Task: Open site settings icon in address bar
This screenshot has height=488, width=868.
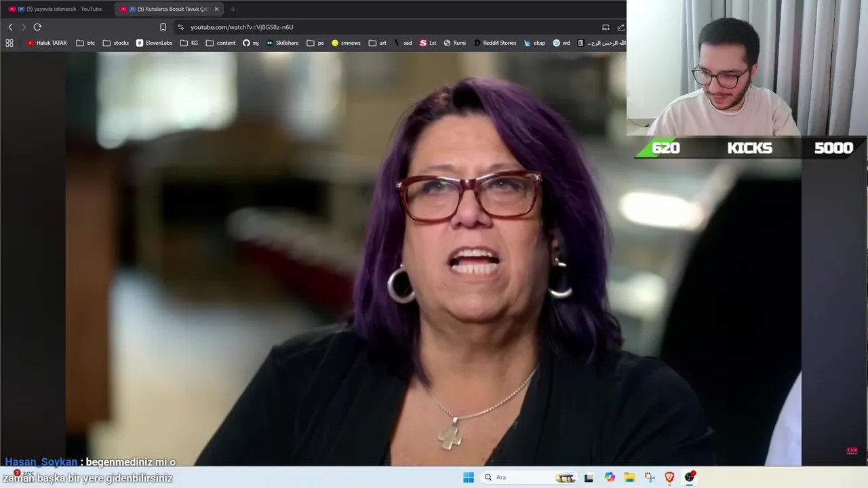Action: pyautogui.click(x=180, y=27)
